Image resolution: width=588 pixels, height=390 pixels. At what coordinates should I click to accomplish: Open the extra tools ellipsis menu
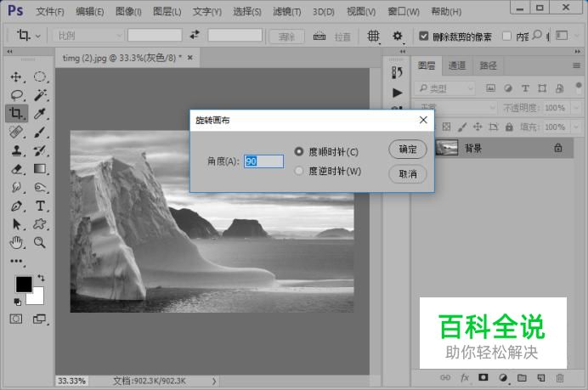point(16,261)
